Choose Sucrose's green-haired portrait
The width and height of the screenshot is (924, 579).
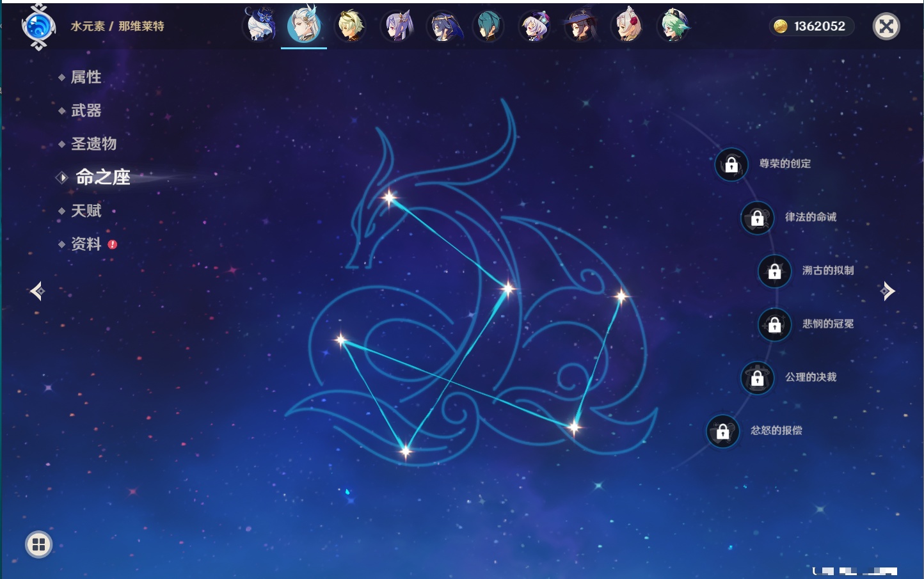click(x=673, y=26)
